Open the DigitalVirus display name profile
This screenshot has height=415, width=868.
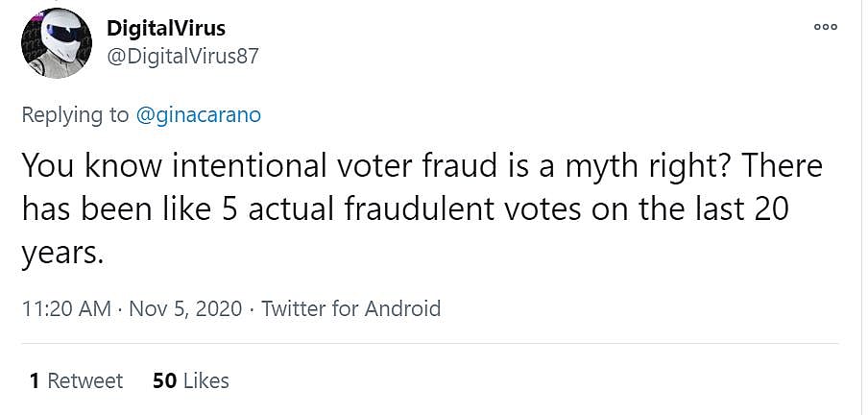pos(165,28)
